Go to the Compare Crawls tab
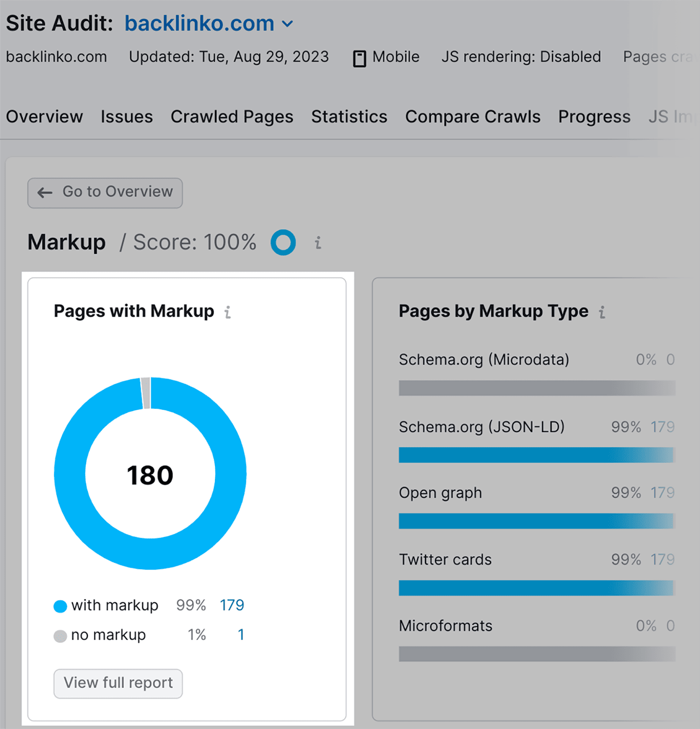Screen dimensions: 700x729 click(472, 117)
